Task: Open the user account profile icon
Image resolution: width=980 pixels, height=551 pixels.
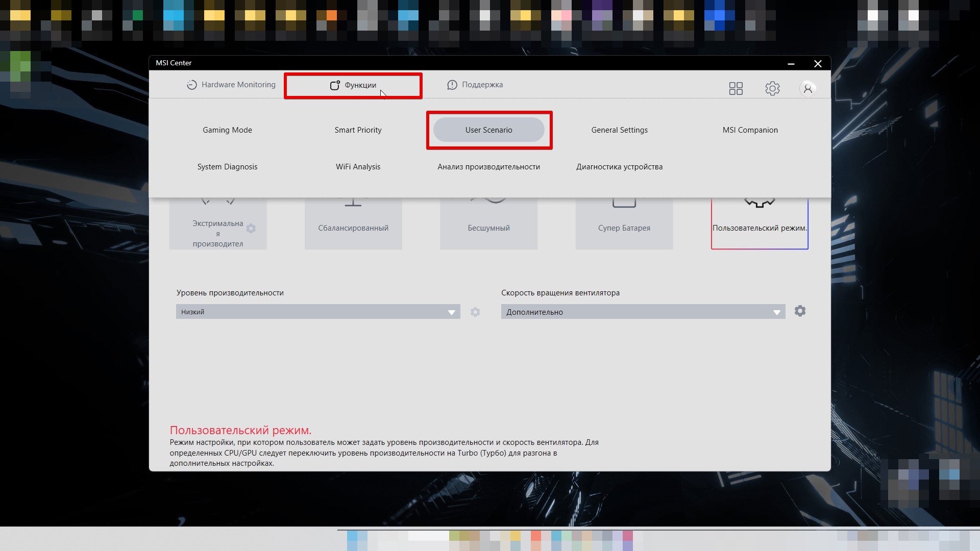Action: pyautogui.click(x=807, y=88)
